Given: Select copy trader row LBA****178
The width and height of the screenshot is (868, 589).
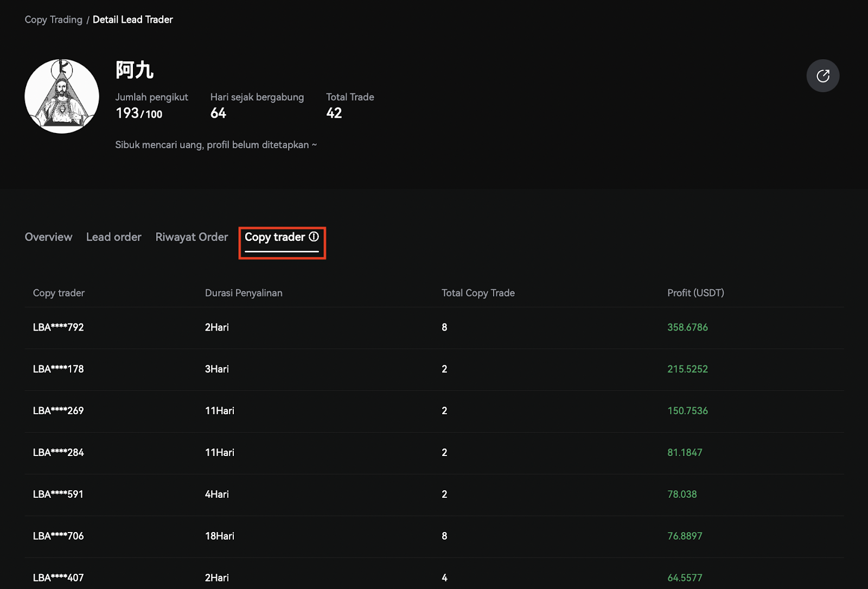Looking at the screenshot, I should (59, 369).
